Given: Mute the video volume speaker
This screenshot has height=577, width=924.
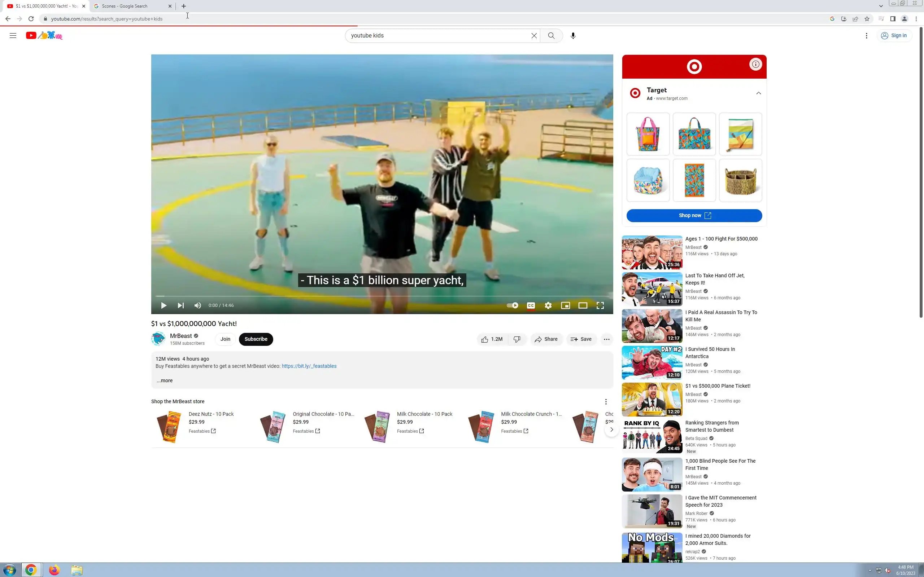Looking at the screenshot, I should (197, 305).
